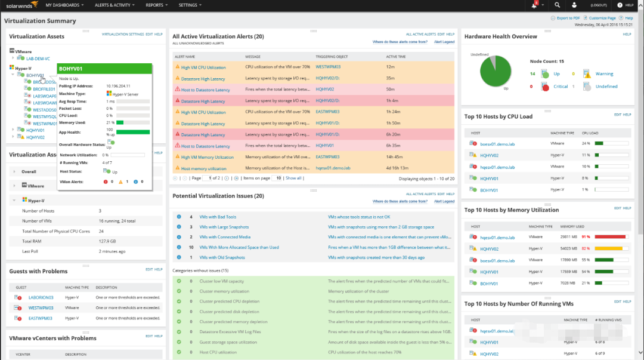Open the MY DASHBOARDS menu
The height and width of the screenshot is (360, 644).
point(63,5)
